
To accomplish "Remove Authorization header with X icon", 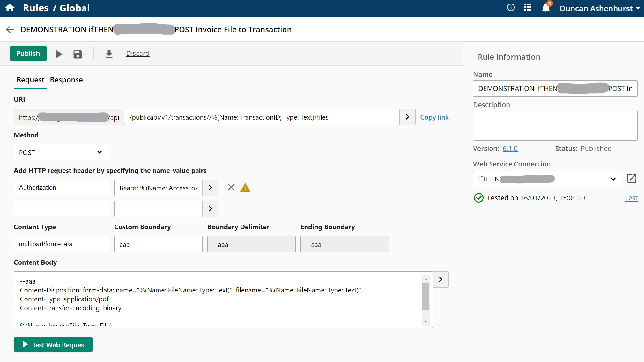I will 231,188.
